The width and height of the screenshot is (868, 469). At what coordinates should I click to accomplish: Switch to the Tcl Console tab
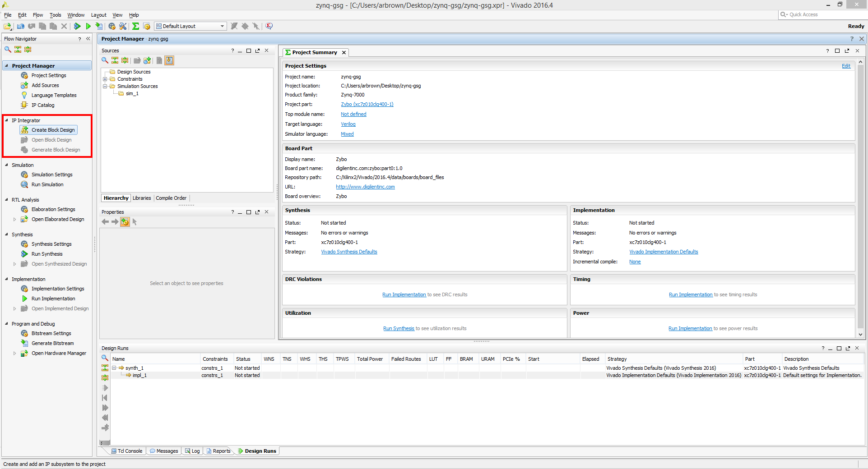click(x=126, y=451)
